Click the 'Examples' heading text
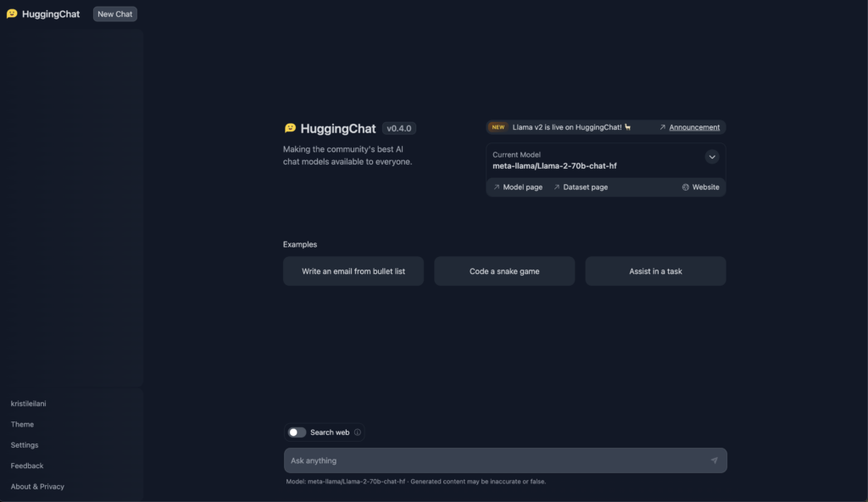The height and width of the screenshot is (502, 868). pyautogui.click(x=300, y=244)
